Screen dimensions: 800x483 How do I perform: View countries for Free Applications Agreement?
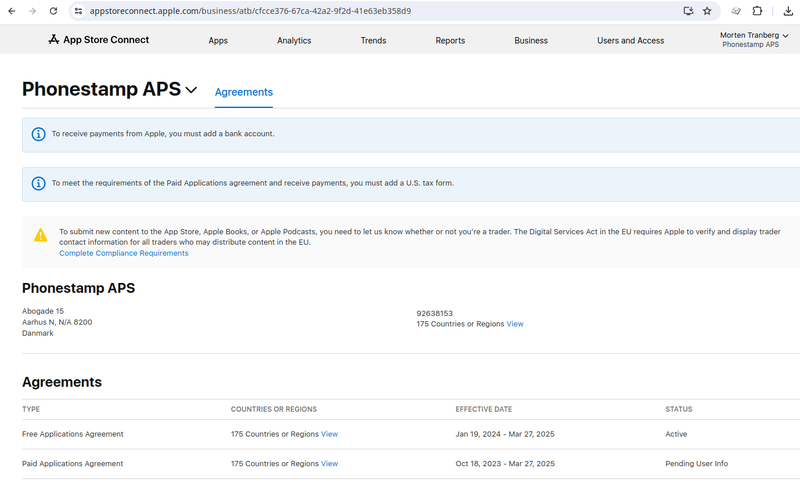(x=329, y=434)
